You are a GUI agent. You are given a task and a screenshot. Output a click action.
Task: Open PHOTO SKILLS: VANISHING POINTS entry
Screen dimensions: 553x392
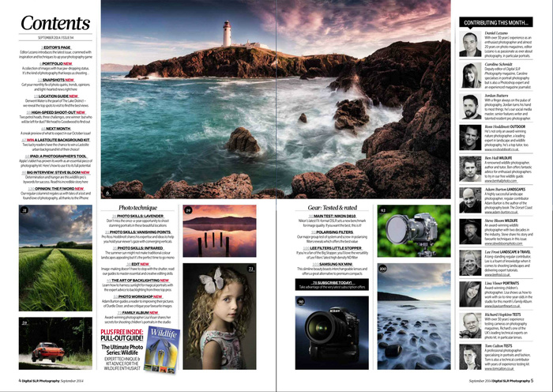click(138, 232)
